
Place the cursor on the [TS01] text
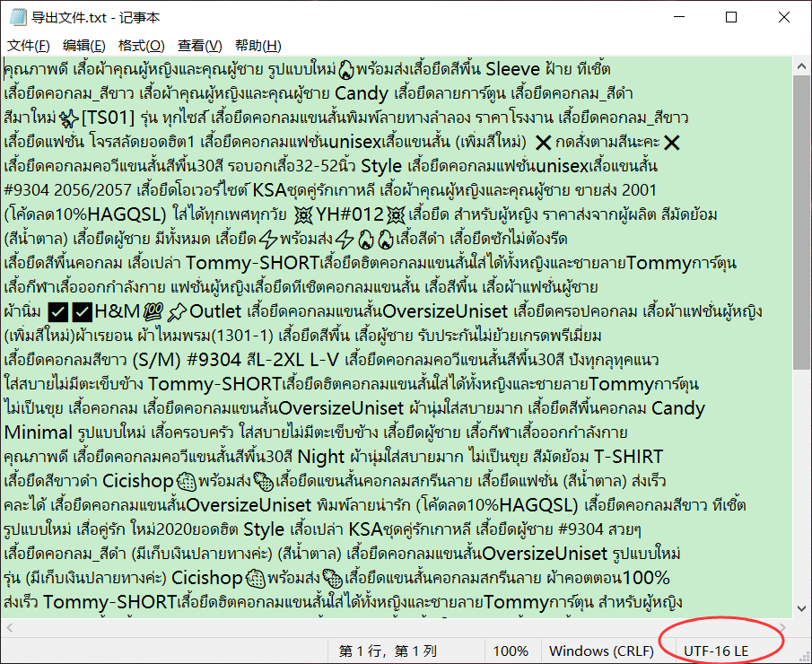point(108,118)
